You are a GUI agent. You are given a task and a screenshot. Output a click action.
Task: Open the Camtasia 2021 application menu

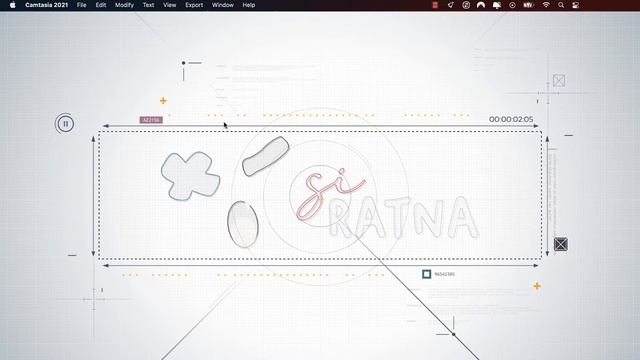47,5
